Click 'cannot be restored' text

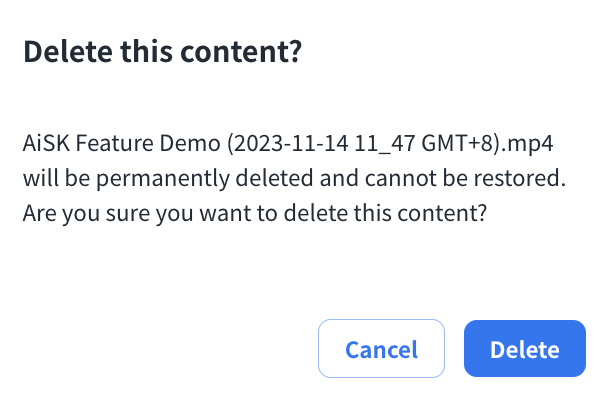click(x=479, y=179)
